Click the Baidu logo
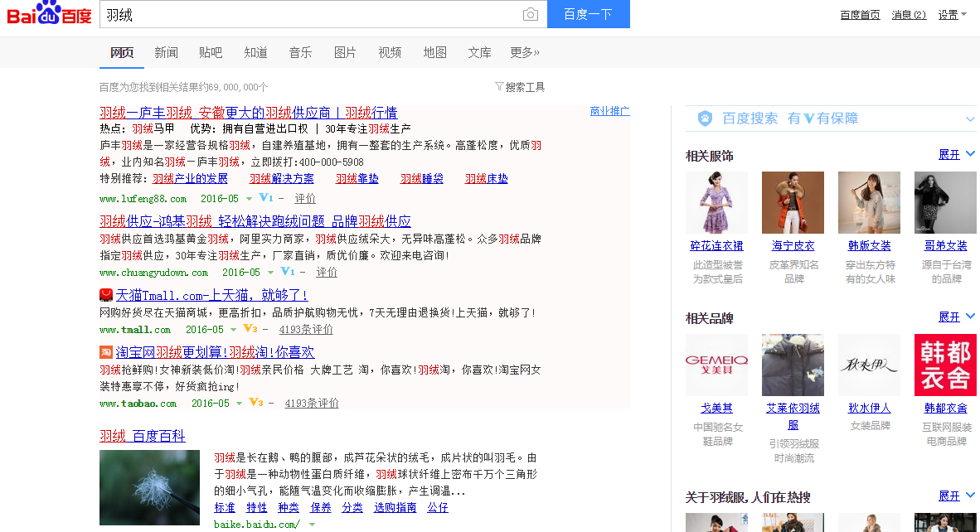 pos(50,13)
